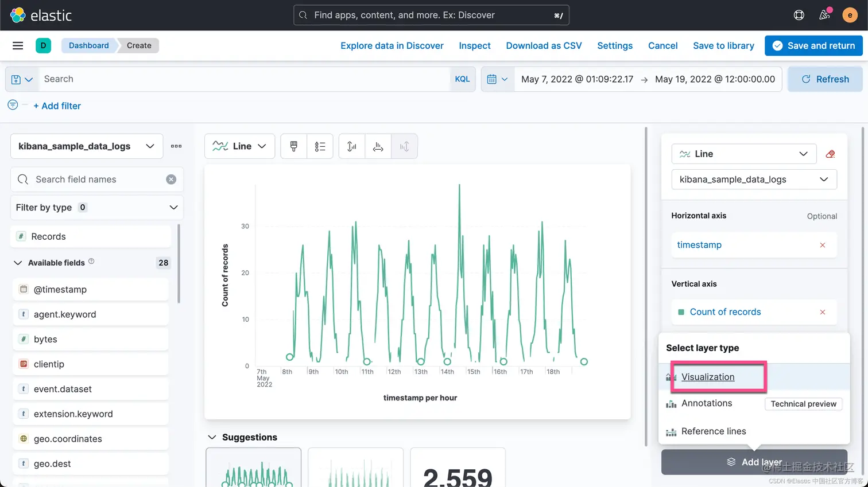Remove the timestamp horizontal axis dimension

(x=823, y=245)
